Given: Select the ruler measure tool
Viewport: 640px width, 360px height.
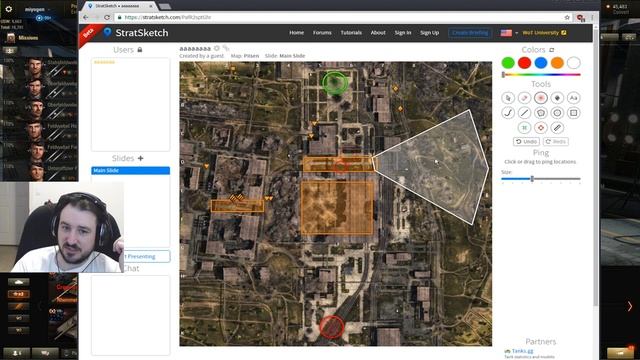Looking at the screenshot, I should coord(557,128).
